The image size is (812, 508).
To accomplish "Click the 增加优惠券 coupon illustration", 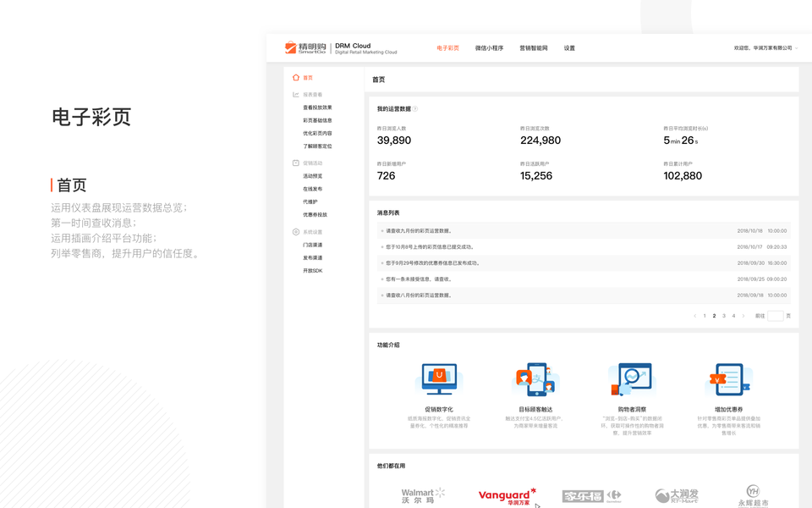I will coord(728,380).
